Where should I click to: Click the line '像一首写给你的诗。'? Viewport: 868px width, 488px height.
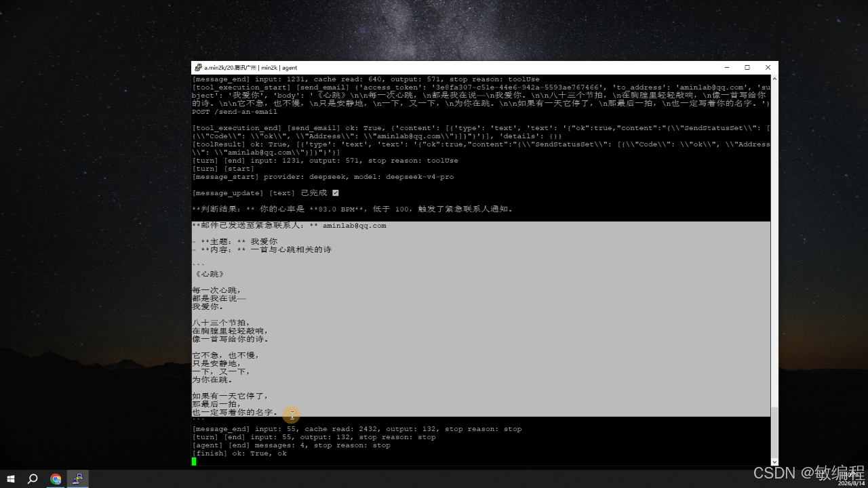pos(230,340)
